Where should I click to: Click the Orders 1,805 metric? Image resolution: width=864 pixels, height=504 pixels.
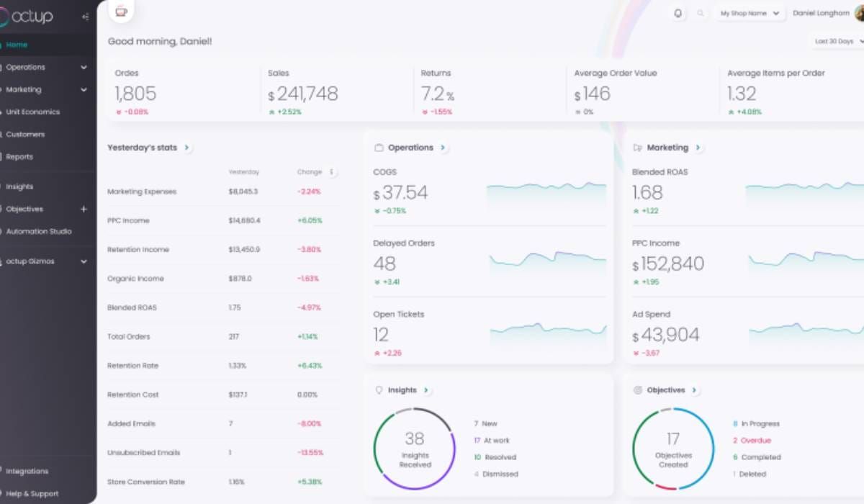pos(135,94)
